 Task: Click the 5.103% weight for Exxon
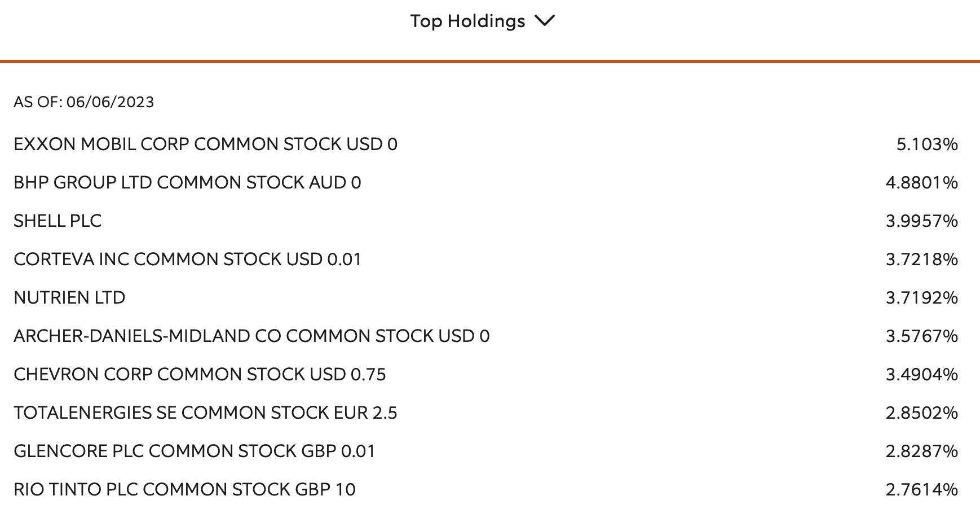tap(927, 144)
